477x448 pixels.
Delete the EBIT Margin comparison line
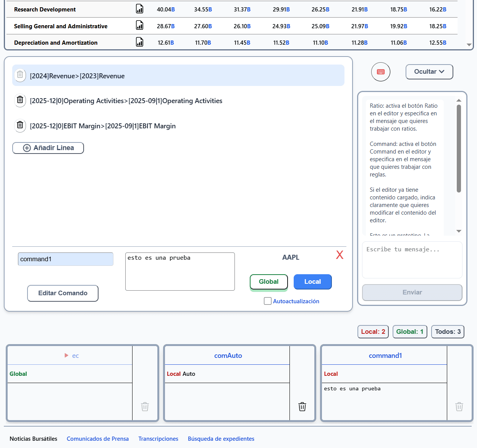point(20,125)
